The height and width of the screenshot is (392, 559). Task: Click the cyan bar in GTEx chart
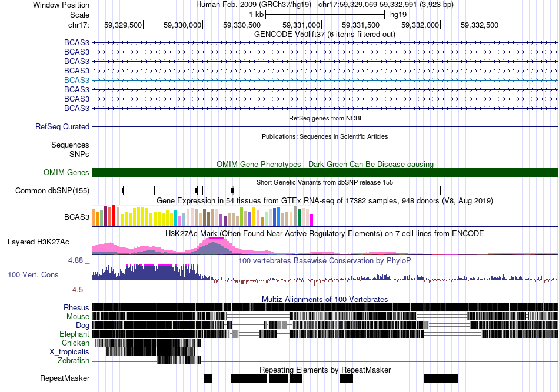(175, 218)
